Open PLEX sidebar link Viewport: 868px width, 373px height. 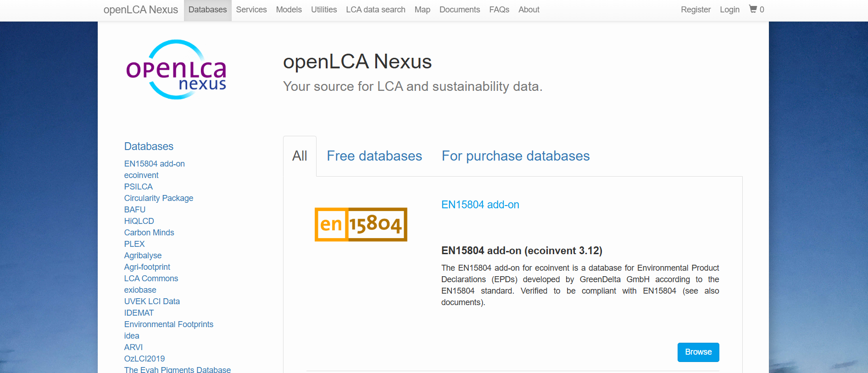tap(134, 244)
